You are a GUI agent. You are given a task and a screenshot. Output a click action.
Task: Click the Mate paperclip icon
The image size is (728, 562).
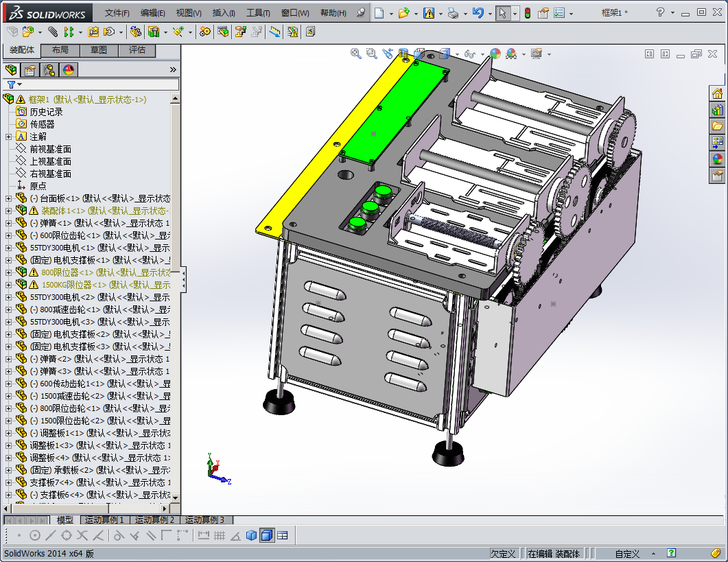(x=53, y=32)
